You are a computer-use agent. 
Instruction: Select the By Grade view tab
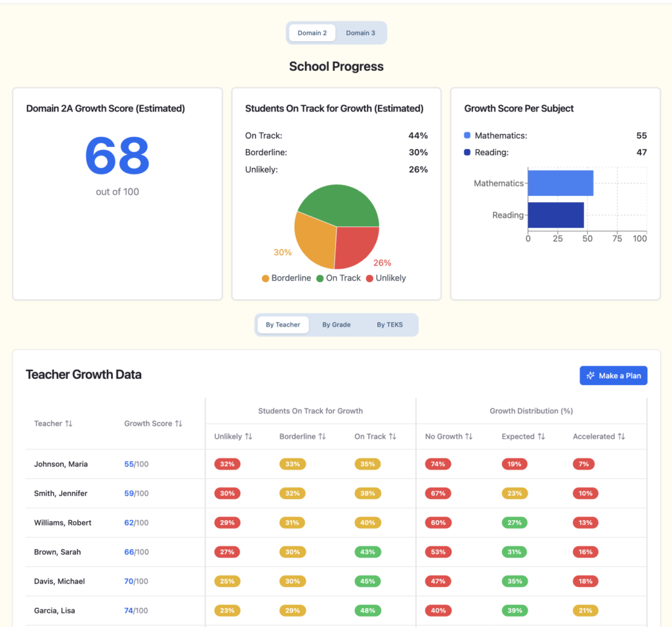pos(336,324)
